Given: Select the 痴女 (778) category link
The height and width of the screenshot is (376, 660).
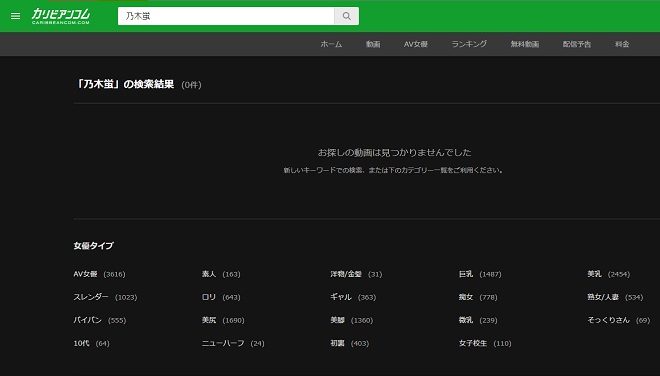Looking at the screenshot, I should point(478,297).
